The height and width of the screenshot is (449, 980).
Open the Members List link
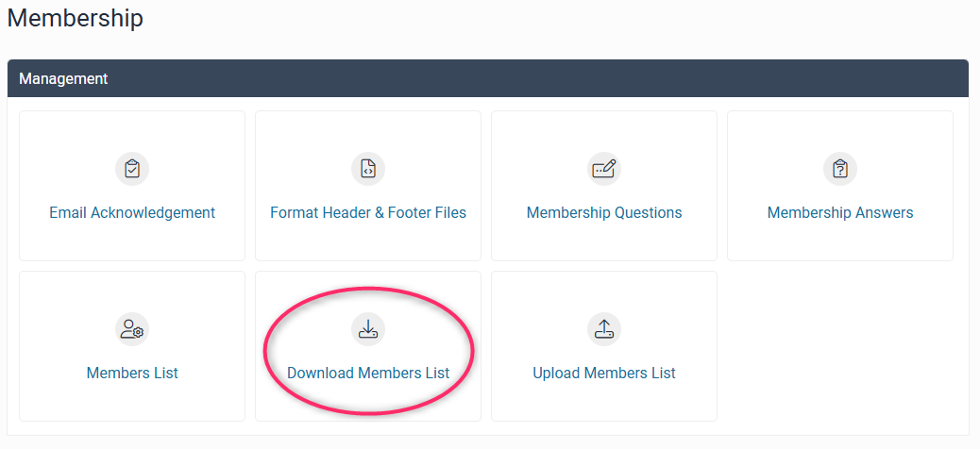click(x=132, y=374)
